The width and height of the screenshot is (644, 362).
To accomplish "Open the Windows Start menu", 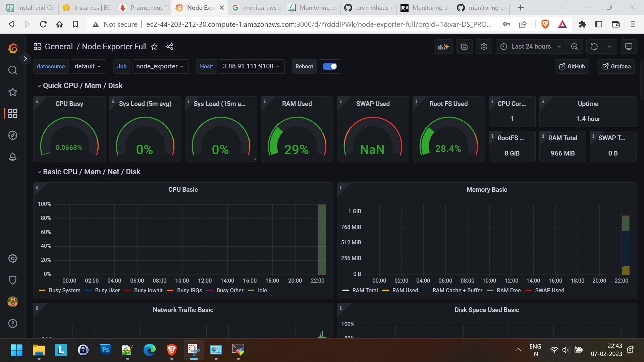I will (x=16, y=350).
